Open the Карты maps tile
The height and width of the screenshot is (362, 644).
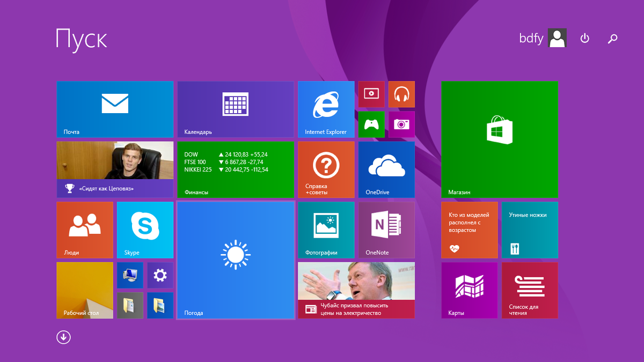(470, 290)
